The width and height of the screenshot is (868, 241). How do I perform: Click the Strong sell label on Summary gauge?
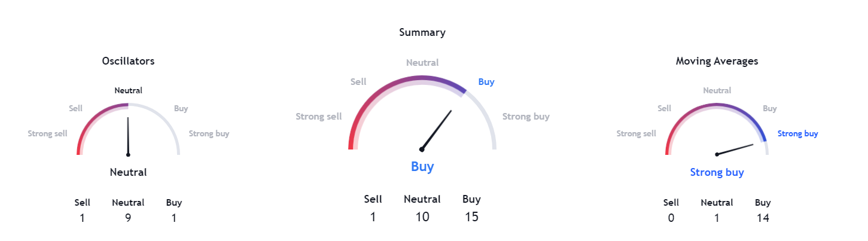(x=319, y=117)
